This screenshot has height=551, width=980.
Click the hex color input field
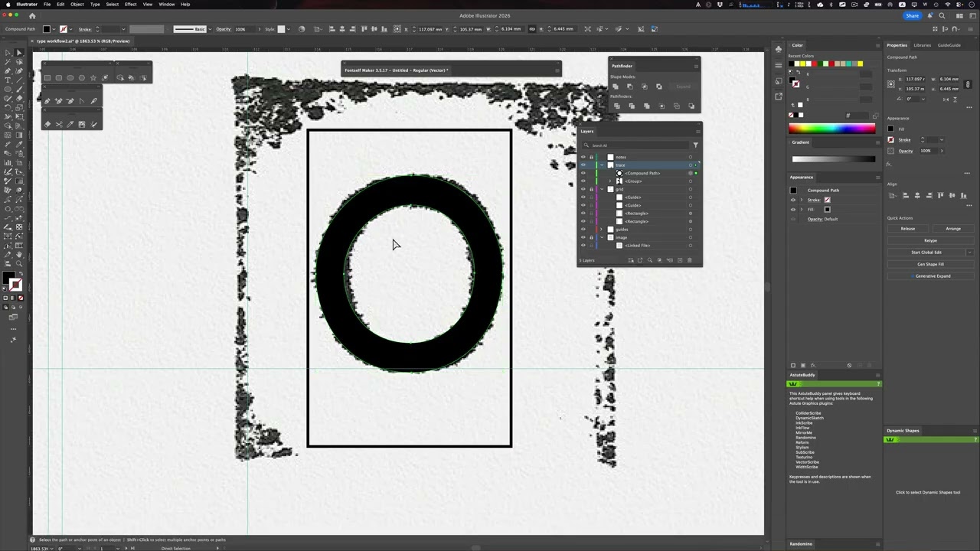point(859,116)
